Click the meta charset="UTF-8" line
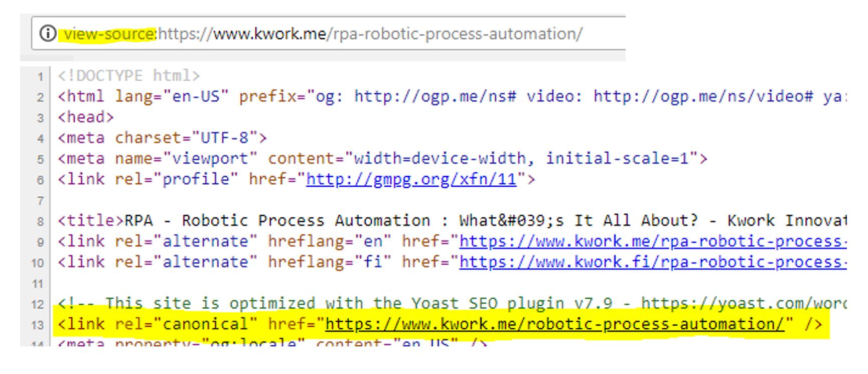The image size is (868, 374). (162, 138)
